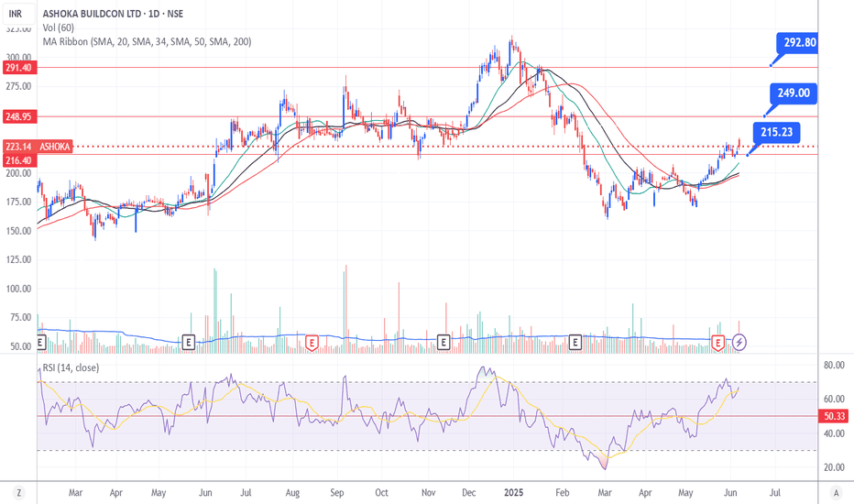
Task: Click the 60.00 RSI axis label
Action: coord(834,399)
